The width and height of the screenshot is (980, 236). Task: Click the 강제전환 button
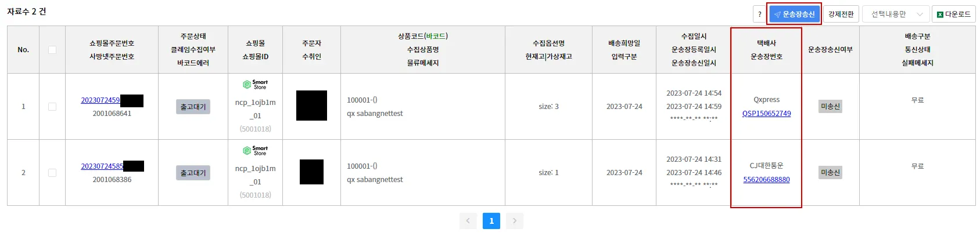click(841, 14)
